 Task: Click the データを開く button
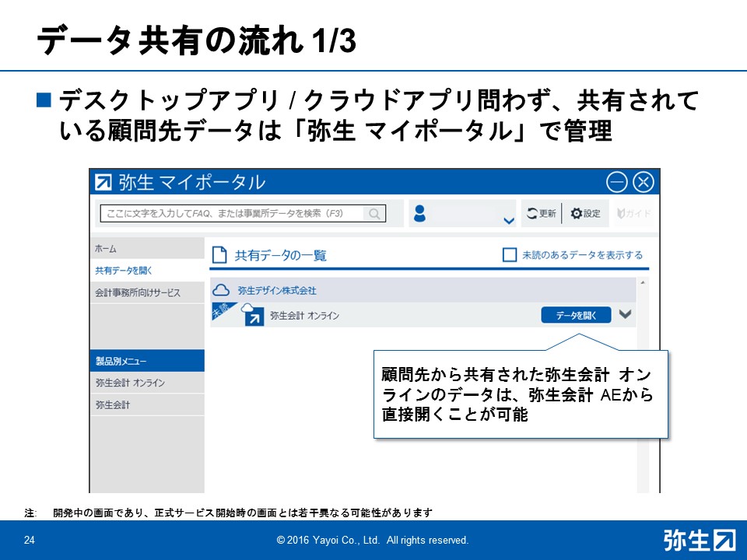(x=576, y=315)
